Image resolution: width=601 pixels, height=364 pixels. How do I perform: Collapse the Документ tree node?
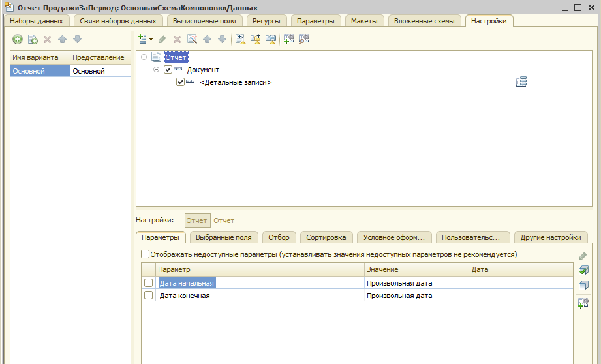coord(157,70)
